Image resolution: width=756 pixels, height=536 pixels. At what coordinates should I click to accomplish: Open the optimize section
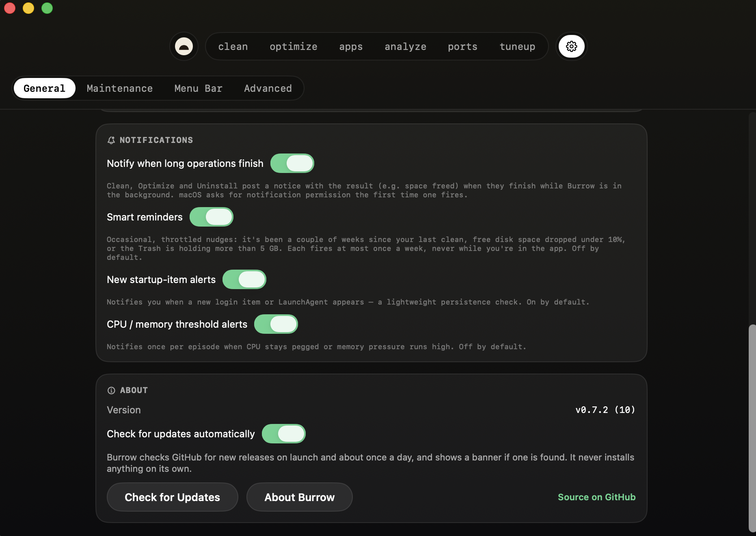coord(294,47)
